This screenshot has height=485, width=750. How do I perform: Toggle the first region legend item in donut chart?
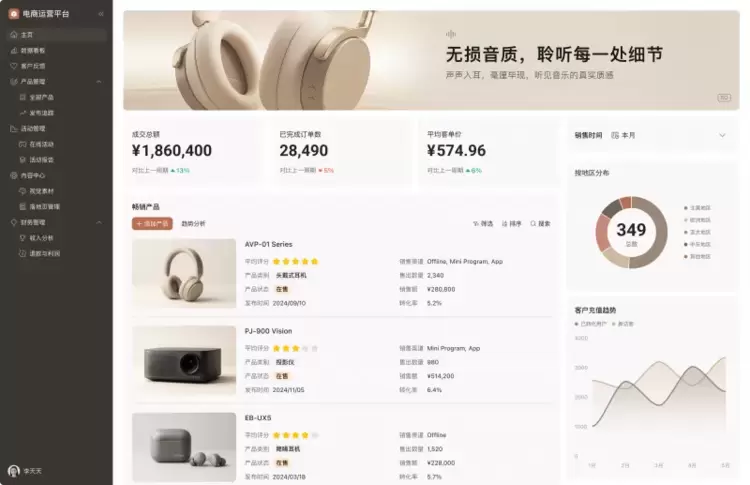(697, 208)
